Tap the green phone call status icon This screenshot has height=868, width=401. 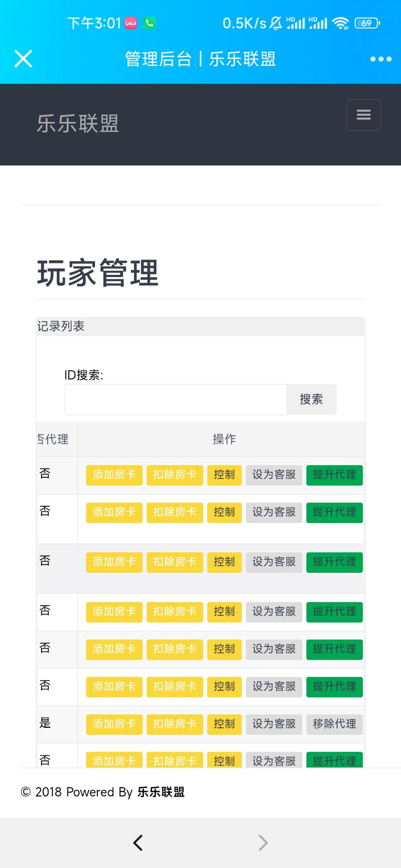tap(149, 23)
